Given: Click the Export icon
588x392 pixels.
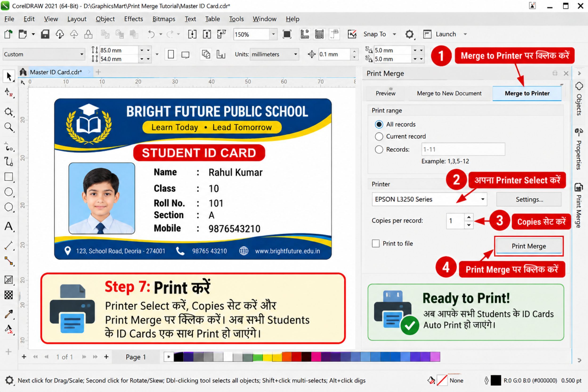Looking at the screenshot, I should click(x=207, y=34).
